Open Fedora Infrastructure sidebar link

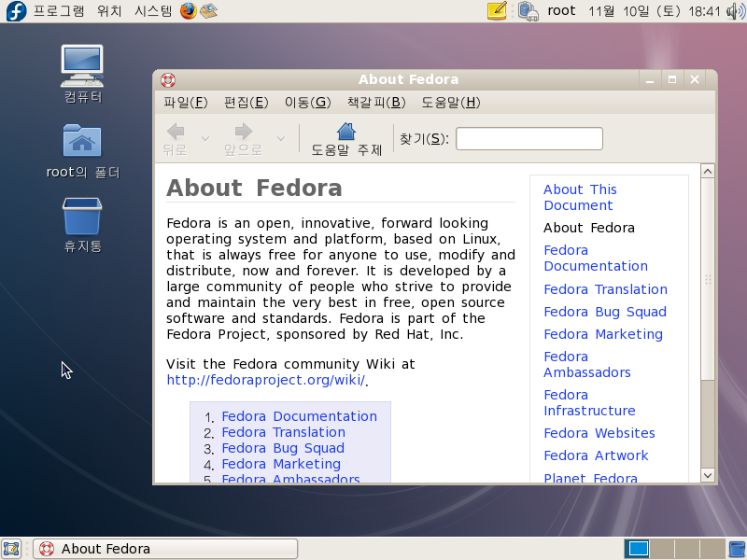point(589,403)
